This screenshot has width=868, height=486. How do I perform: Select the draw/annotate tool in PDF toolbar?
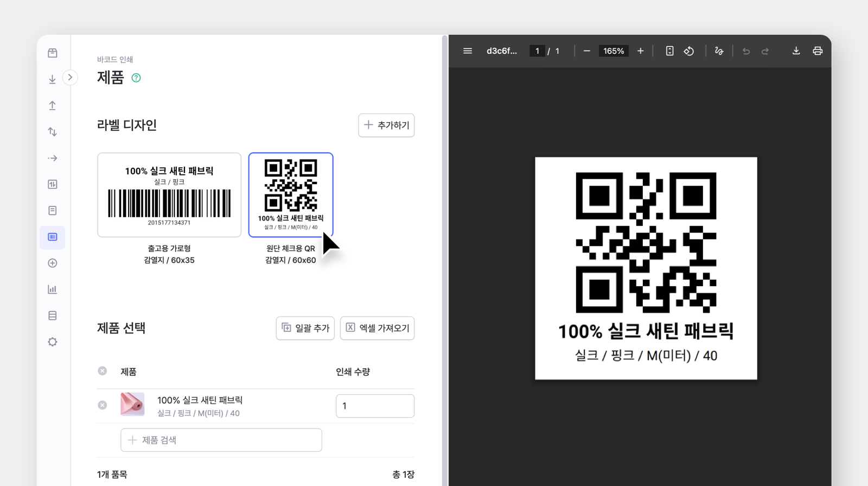[719, 51]
